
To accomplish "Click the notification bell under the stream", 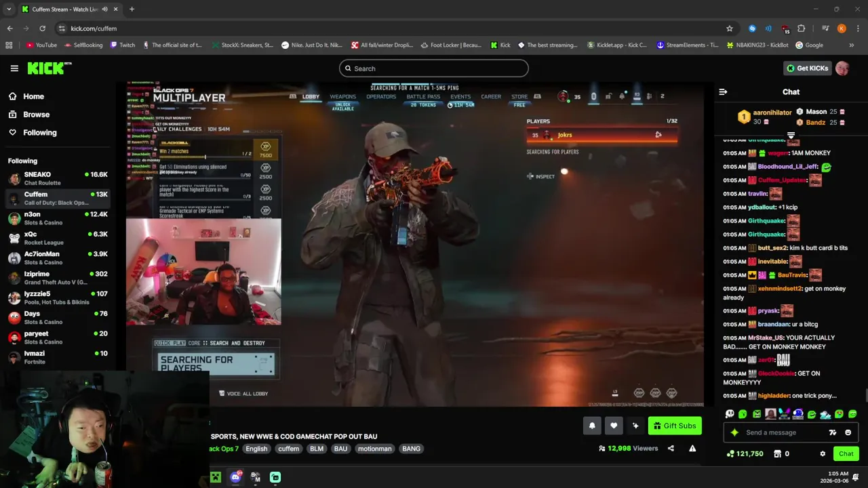I will 592,426.
